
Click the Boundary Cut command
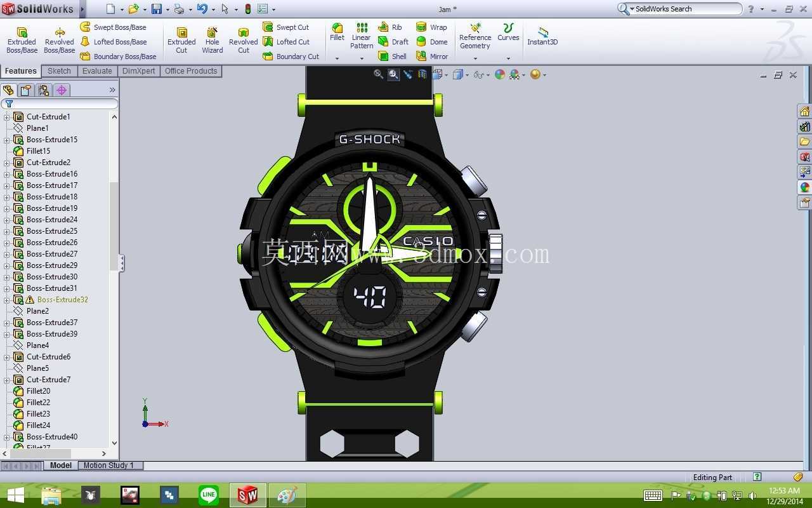pyautogui.click(x=291, y=57)
